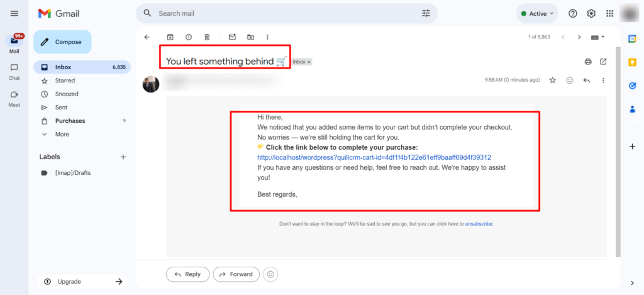Star this message with the star icon

tap(553, 81)
